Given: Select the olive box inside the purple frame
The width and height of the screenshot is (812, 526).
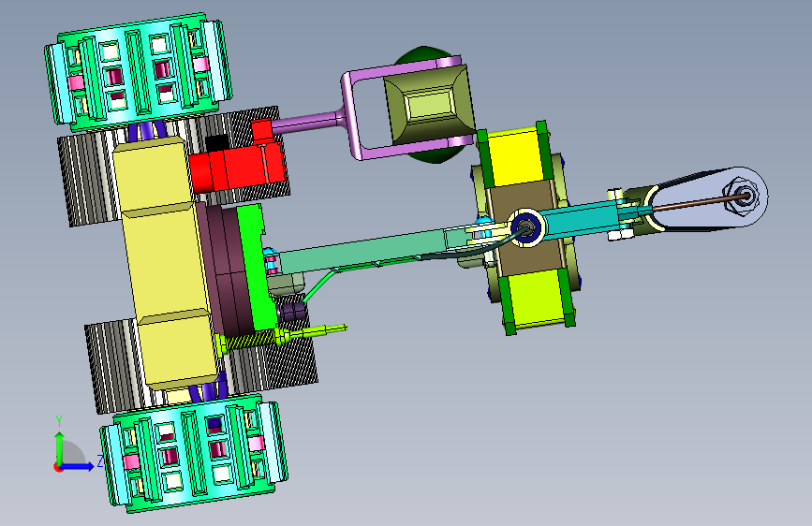Looking at the screenshot, I should point(430,105).
